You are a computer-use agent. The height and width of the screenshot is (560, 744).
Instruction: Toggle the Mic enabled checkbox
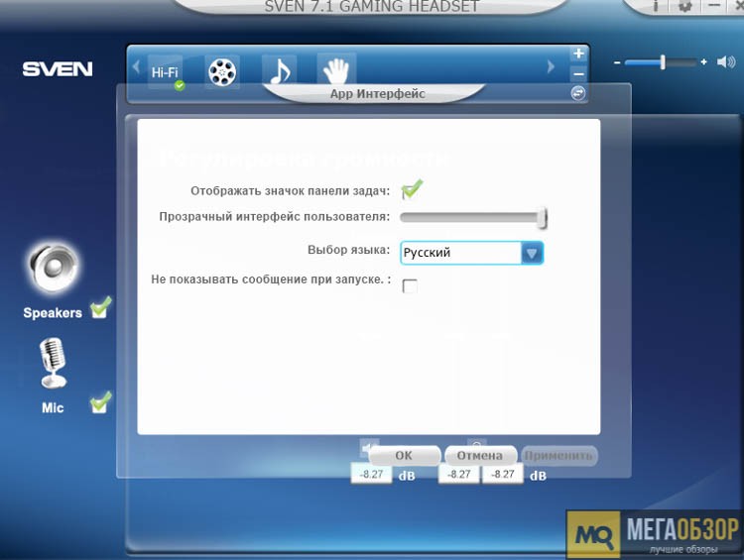tap(100, 402)
